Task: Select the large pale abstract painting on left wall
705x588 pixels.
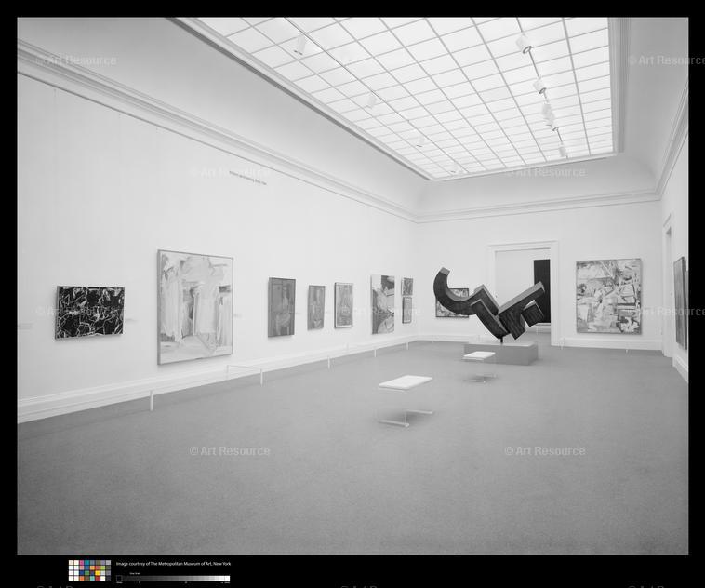Action: point(195,307)
